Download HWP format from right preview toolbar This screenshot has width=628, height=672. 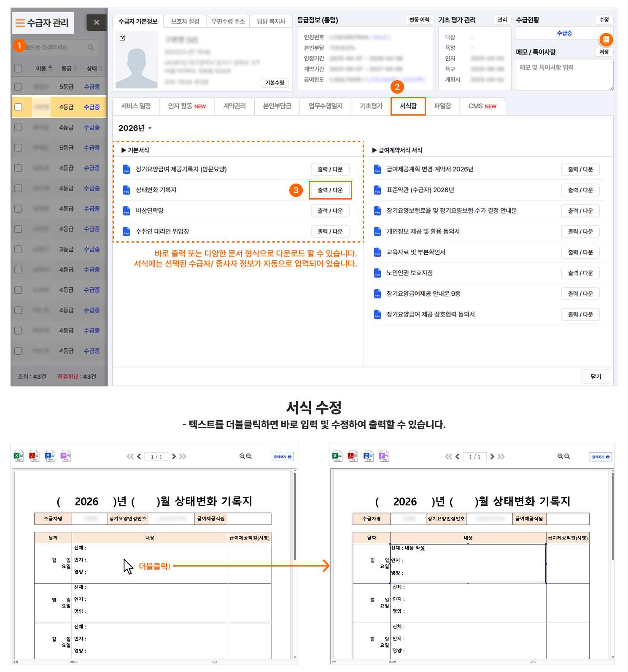pyautogui.click(x=369, y=456)
